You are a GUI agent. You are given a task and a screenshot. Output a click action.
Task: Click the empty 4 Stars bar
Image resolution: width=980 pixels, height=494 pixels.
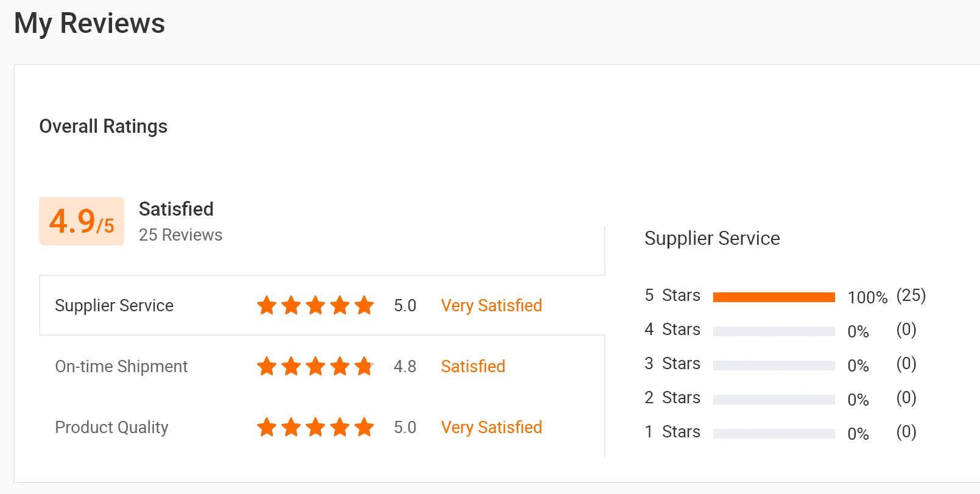(774, 331)
